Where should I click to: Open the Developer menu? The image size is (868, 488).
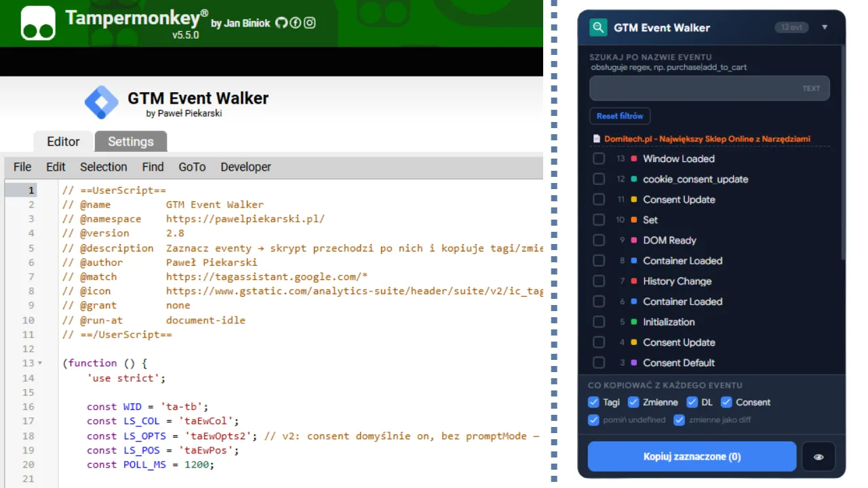click(x=245, y=167)
